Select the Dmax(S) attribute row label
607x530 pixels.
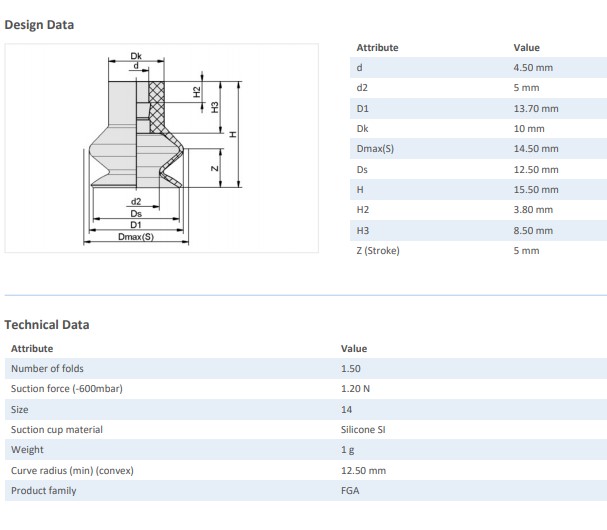(375, 149)
